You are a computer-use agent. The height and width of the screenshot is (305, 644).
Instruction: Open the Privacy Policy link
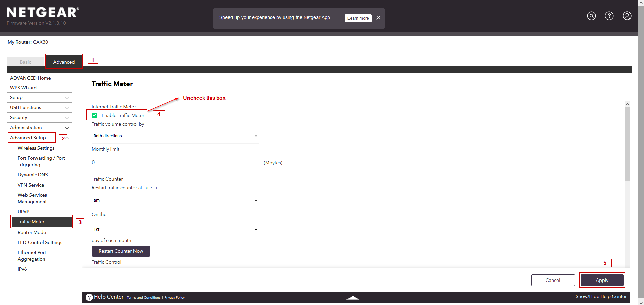click(174, 297)
